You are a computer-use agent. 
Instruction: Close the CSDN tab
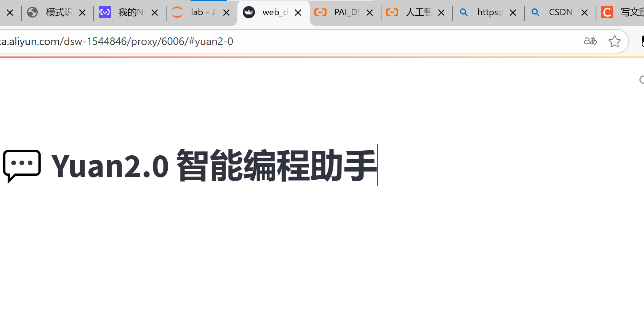[585, 13]
